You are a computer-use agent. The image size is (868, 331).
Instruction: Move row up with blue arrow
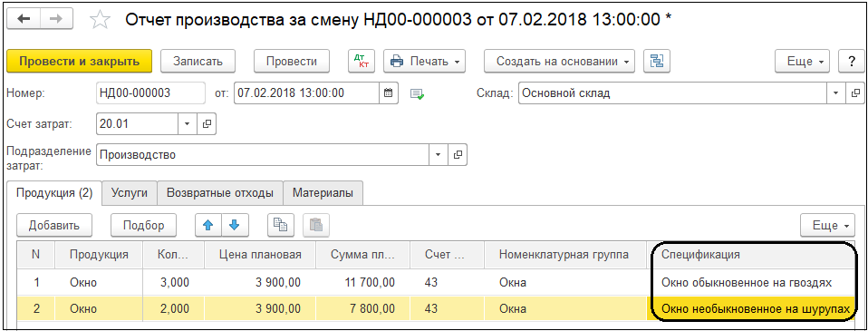(208, 225)
